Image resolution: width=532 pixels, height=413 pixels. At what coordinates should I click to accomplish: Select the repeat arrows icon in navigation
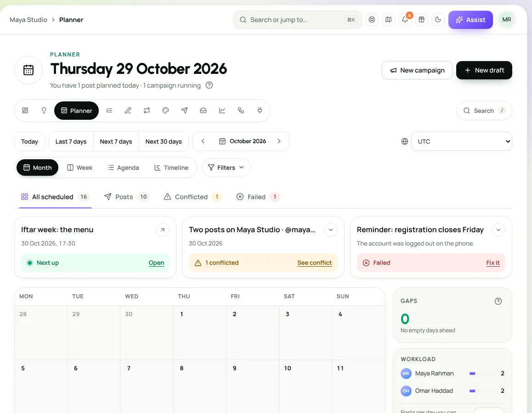pos(147,111)
